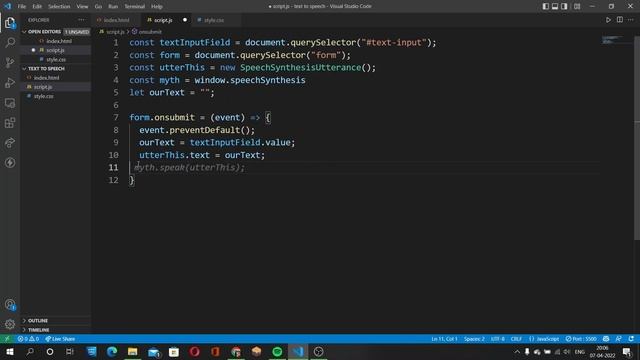Open Opera browser from the taskbar
The height and width of the screenshot is (360, 640).
(x=195, y=351)
